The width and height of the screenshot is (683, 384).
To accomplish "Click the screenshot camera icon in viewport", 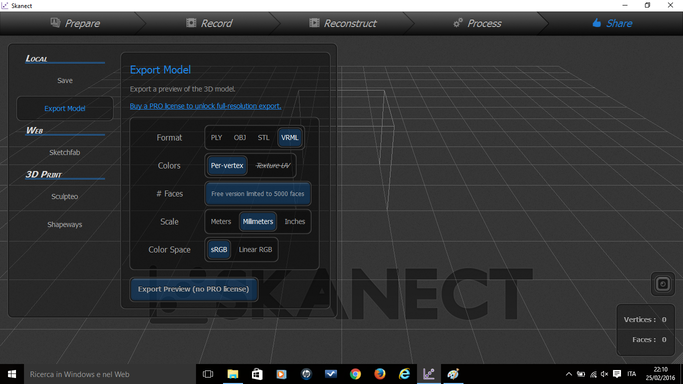I will pyautogui.click(x=663, y=284).
